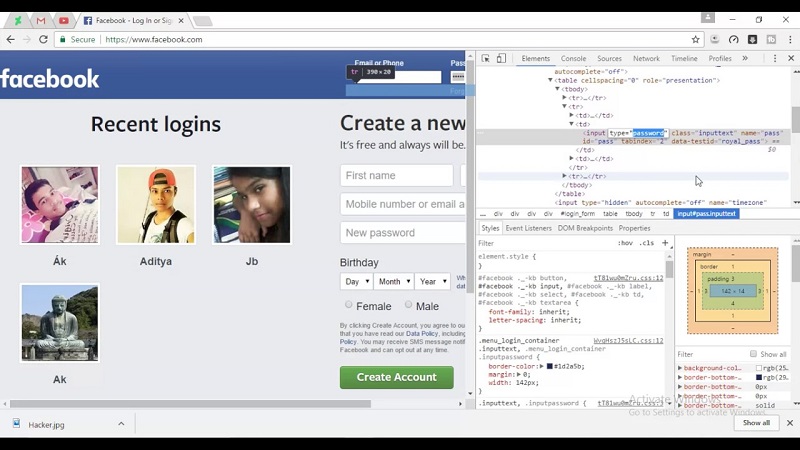
Task: Expand the last collapsed tr row before closing tbody
Action: pos(565,176)
